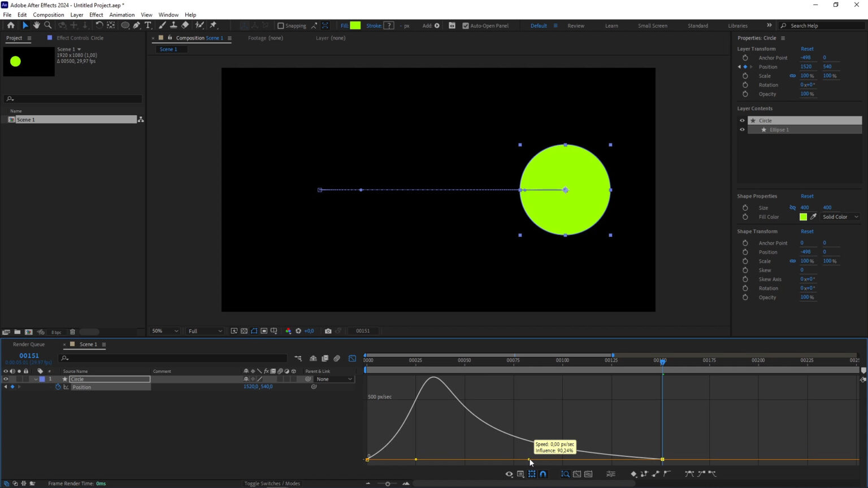The height and width of the screenshot is (488, 868).
Task: Select the Pen tool
Action: coord(136,25)
